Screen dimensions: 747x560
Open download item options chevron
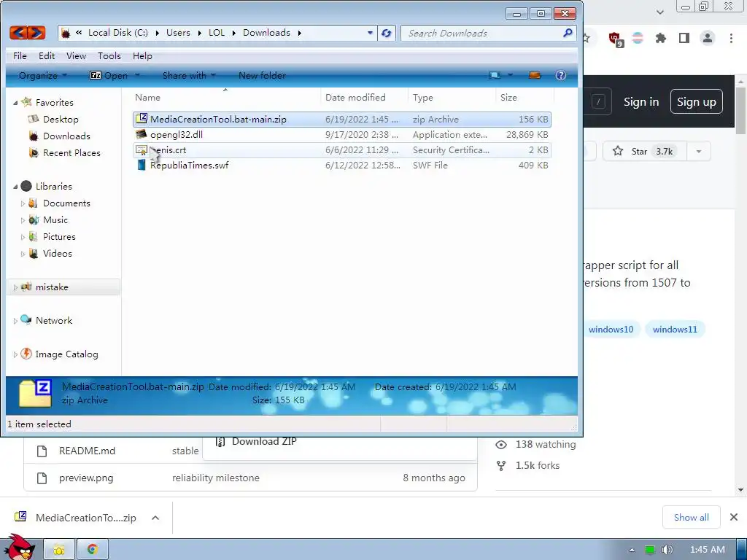(x=155, y=518)
